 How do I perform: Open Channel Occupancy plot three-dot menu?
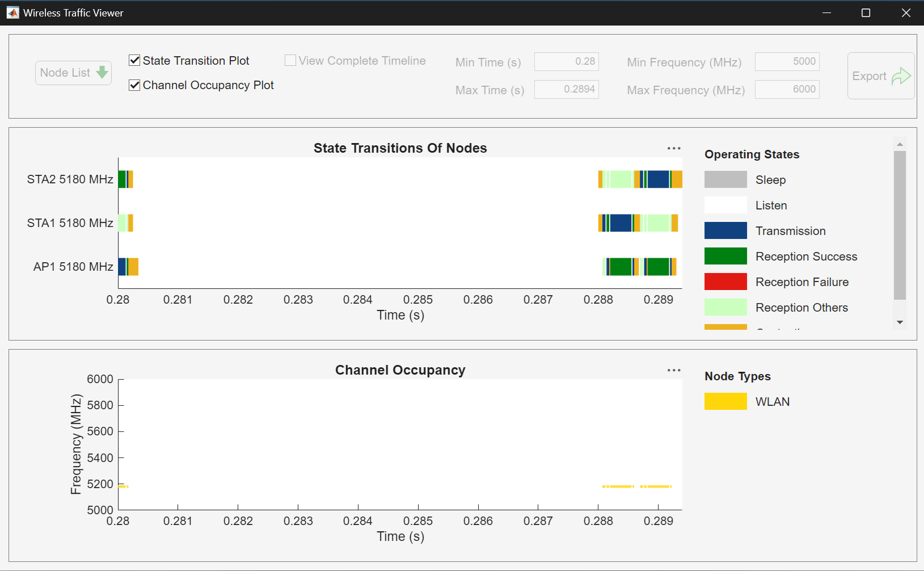click(673, 370)
